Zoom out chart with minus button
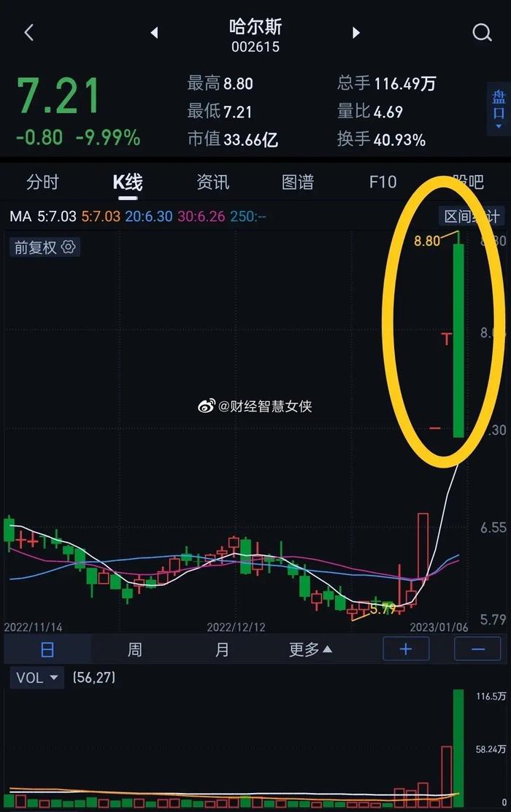 pos(477,649)
